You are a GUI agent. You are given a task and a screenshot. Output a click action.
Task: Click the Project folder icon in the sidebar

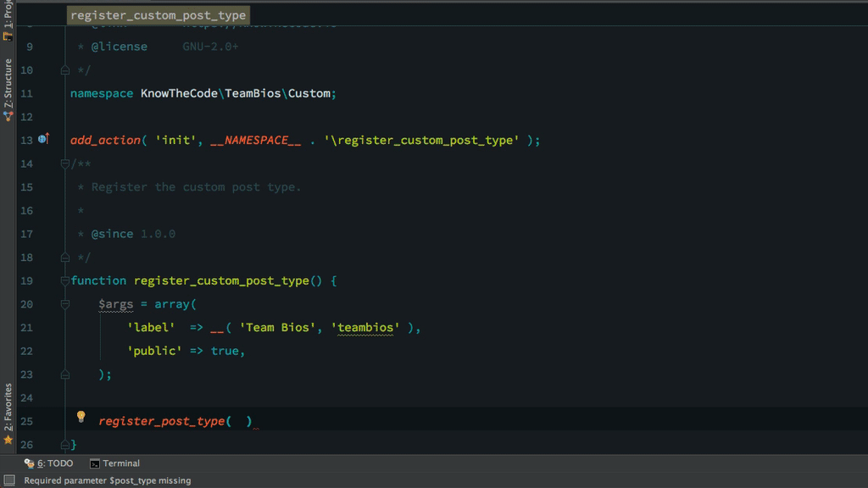[x=8, y=36]
